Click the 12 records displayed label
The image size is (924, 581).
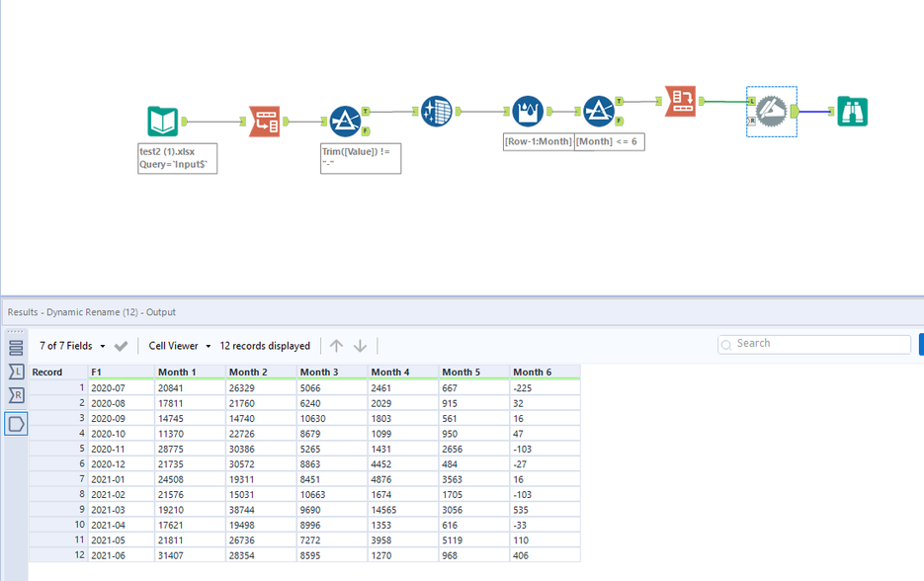click(265, 346)
